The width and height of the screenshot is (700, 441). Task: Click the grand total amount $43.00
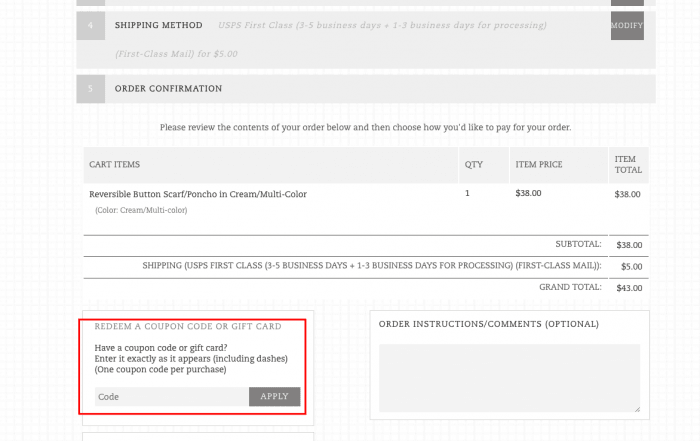(629, 287)
